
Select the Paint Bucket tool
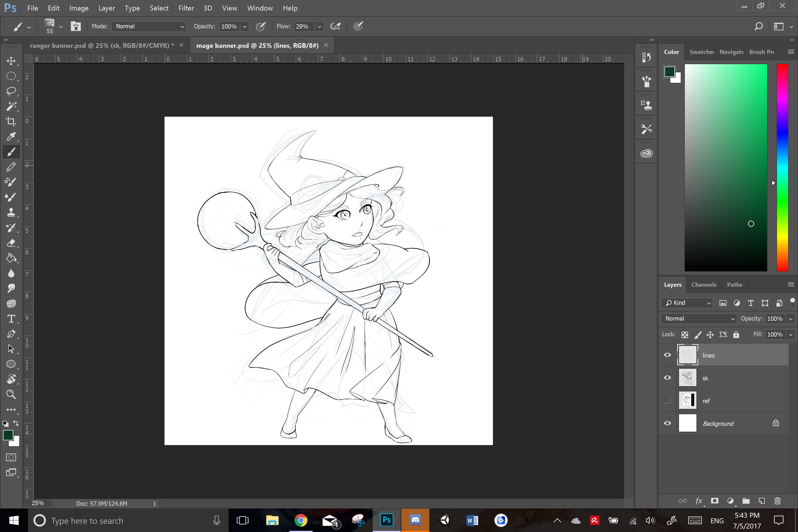11,258
